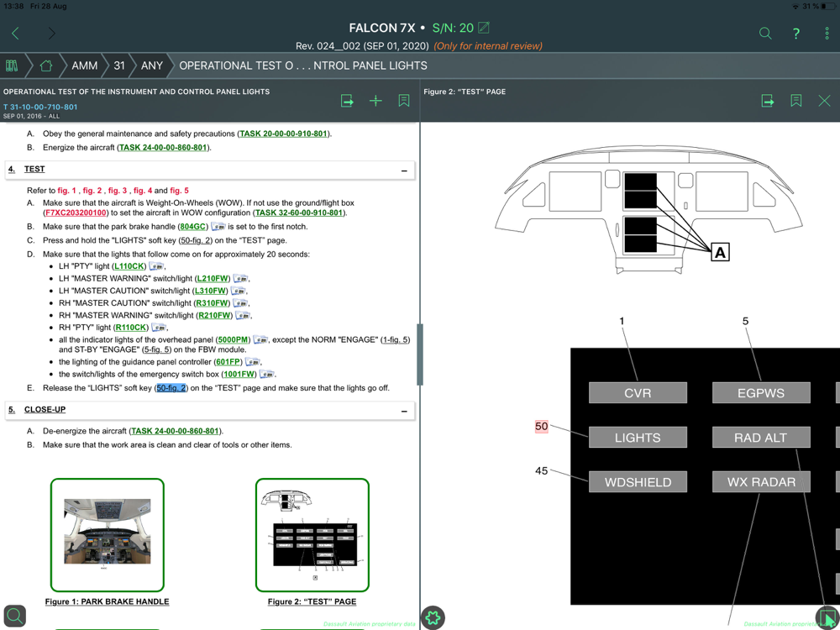Collapse the 4. TEST section
The width and height of the screenshot is (840, 630).
tap(404, 171)
